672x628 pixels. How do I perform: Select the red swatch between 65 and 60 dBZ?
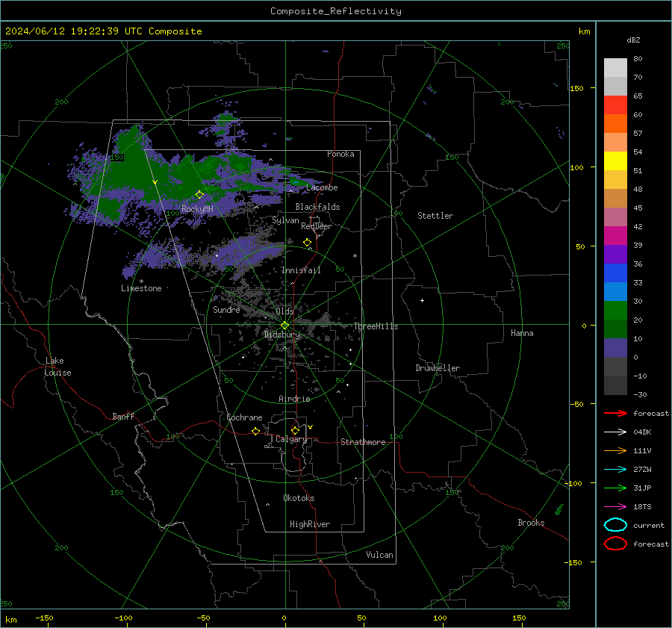coord(615,105)
